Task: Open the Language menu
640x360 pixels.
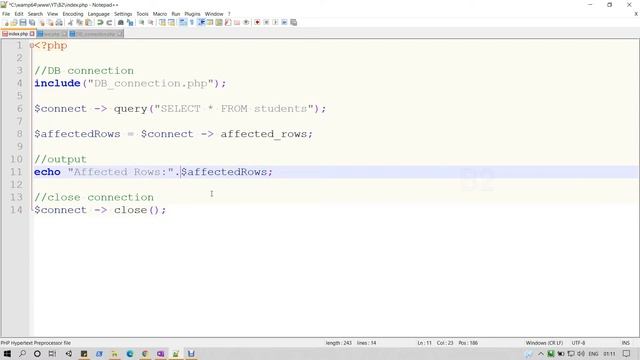Action: tap(98, 14)
